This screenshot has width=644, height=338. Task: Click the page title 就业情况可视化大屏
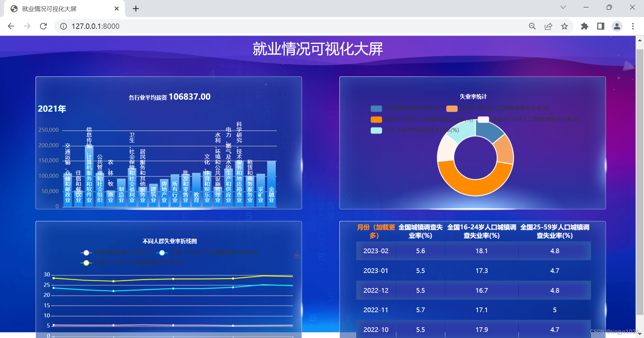coord(318,49)
